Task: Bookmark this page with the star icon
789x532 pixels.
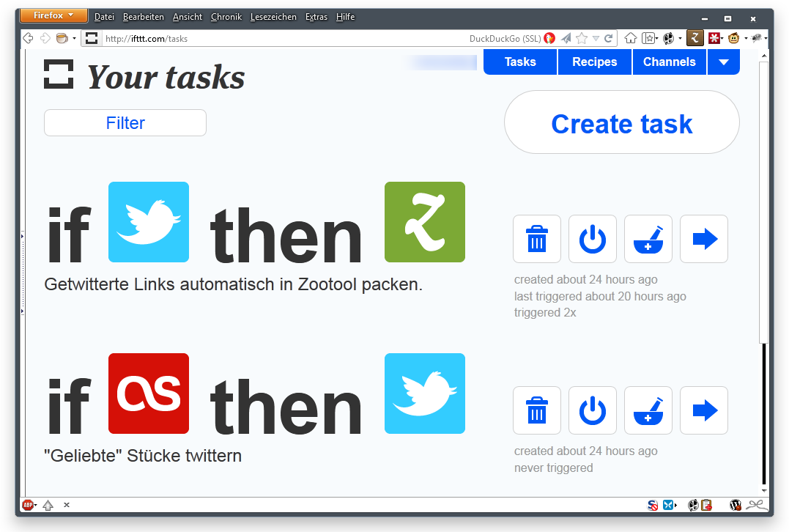Action: [x=582, y=38]
